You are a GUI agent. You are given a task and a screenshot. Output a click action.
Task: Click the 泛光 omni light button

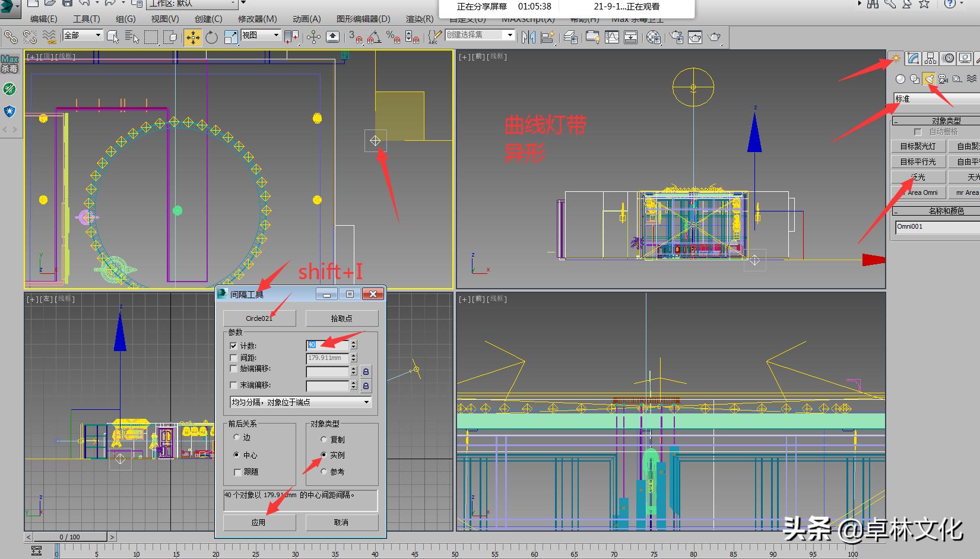point(918,177)
